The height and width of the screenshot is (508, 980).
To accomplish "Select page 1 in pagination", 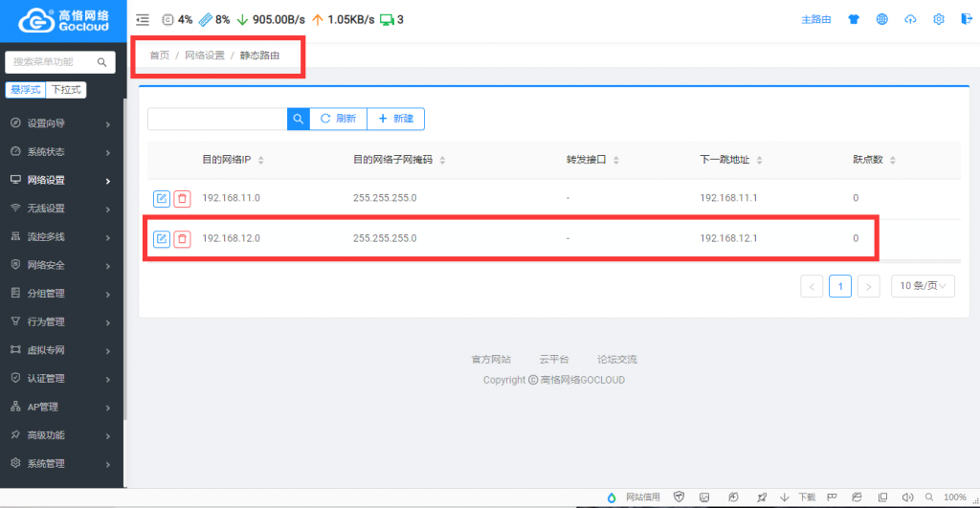I will pyautogui.click(x=840, y=286).
